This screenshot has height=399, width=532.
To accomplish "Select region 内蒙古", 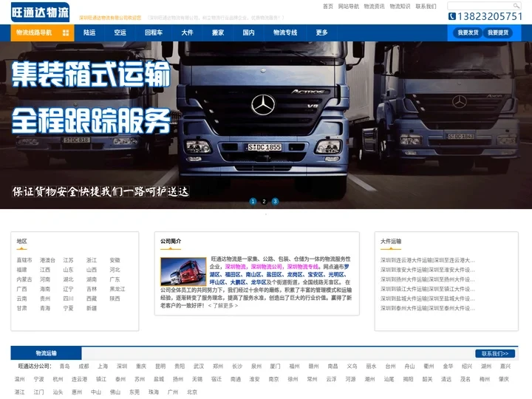I will 24,279.
